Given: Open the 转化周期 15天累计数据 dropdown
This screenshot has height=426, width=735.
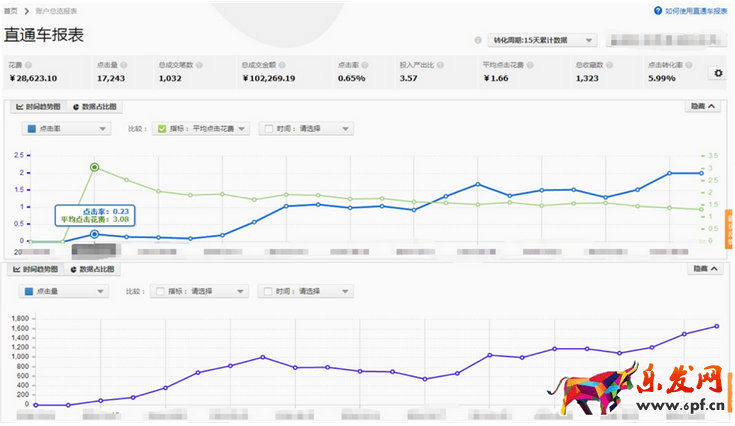Looking at the screenshot, I should tap(543, 41).
